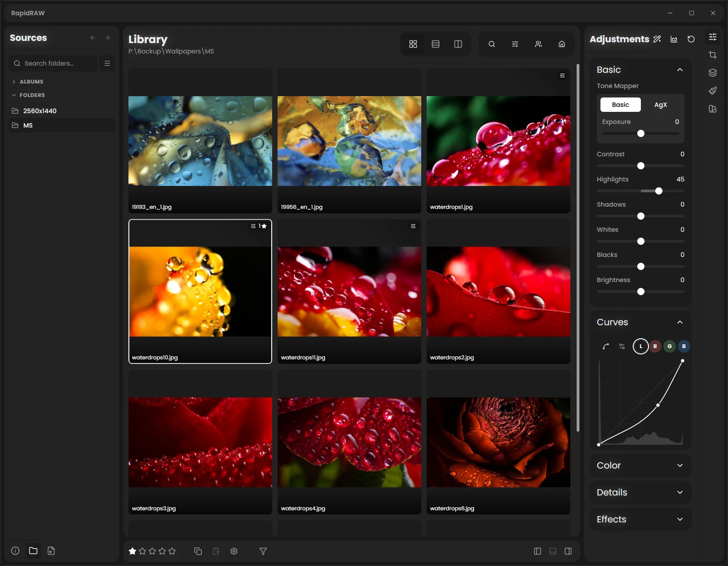The width and height of the screenshot is (728, 566).
Task: Expand the Details section
Action: point(640,492)
